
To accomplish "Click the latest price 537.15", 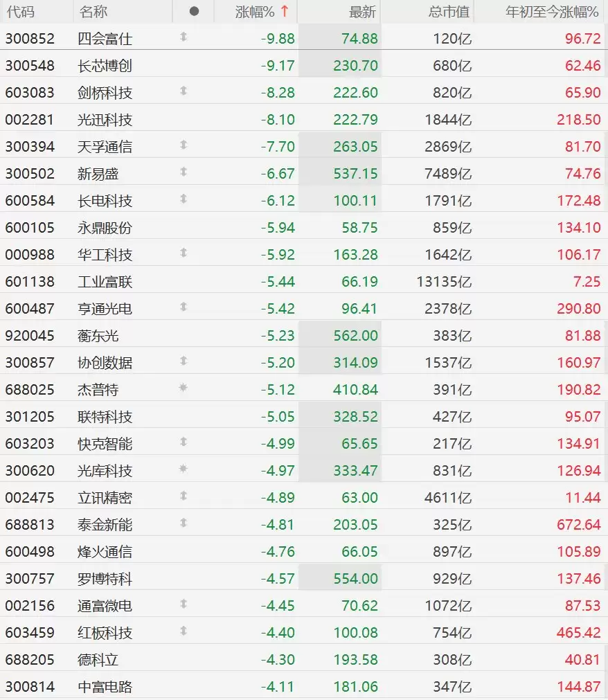I will 355,174.
